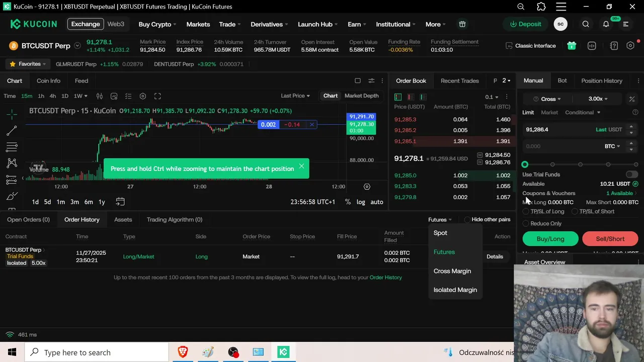Screen dimensions: 644x362
Task: Open the BTCUSDT Perp contract selector arrow
Action: click(77, 46)
